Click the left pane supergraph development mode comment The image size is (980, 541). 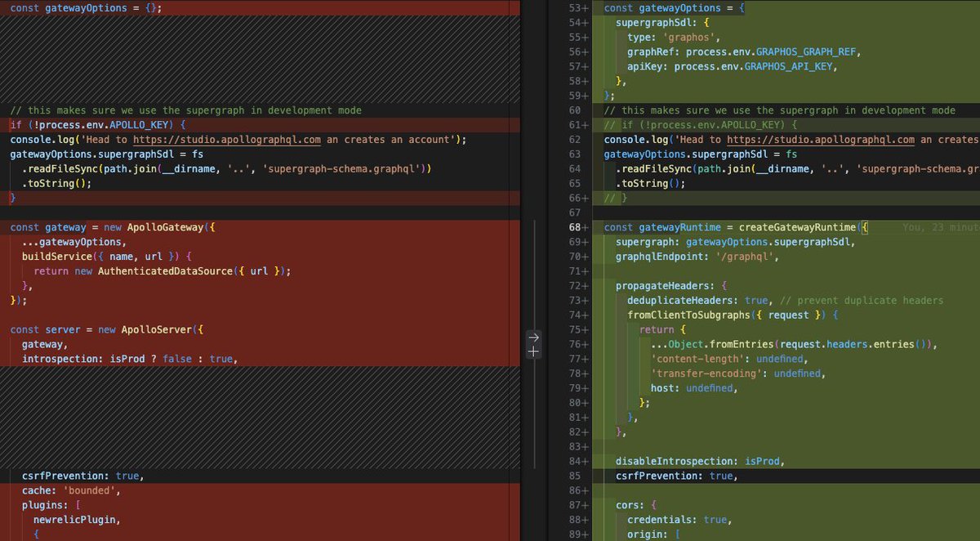185,110
